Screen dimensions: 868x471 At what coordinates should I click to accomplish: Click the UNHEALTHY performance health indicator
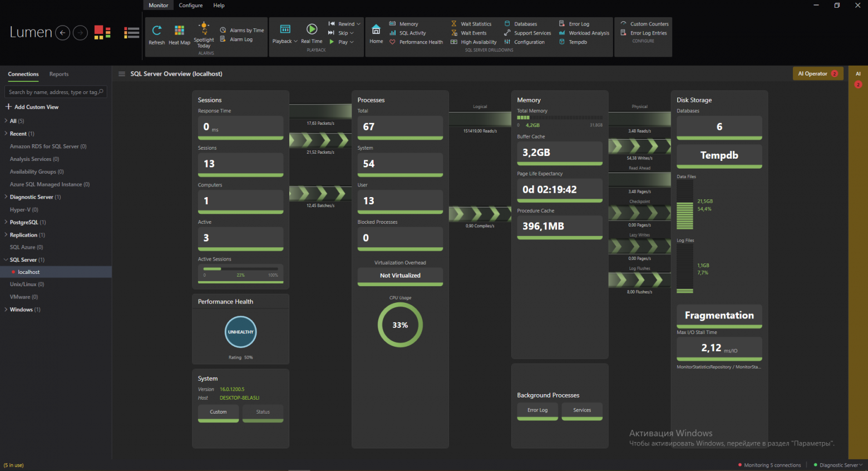[x=241, y=332]
